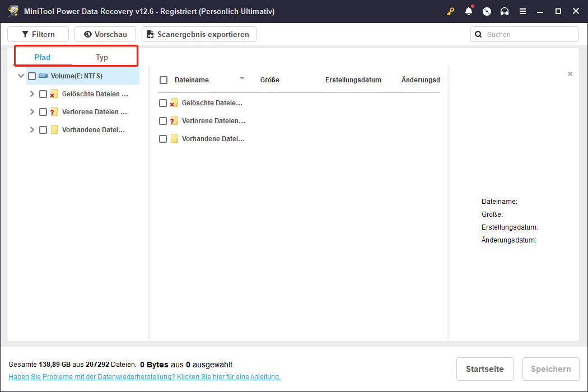This screenshot has height=392, width=588.
Task: Select Gelöschte Dateien label in the tree
Action: pyautogui.click(x=95, y=94)
